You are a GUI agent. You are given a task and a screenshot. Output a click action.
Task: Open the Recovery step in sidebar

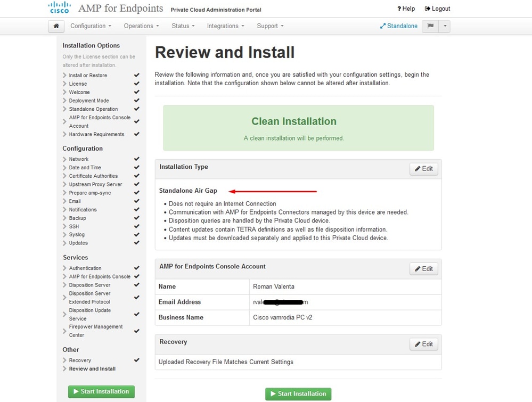pos(80,360)
